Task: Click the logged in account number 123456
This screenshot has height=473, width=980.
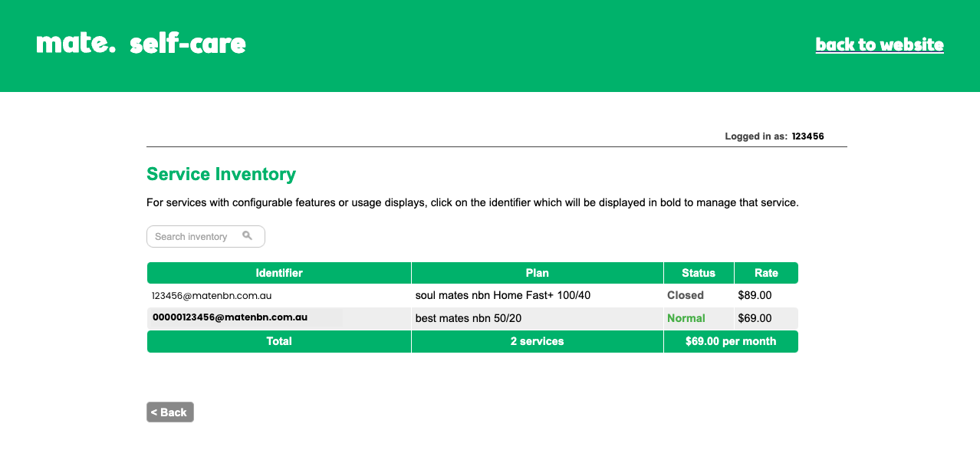Action: tap(807, 136)
